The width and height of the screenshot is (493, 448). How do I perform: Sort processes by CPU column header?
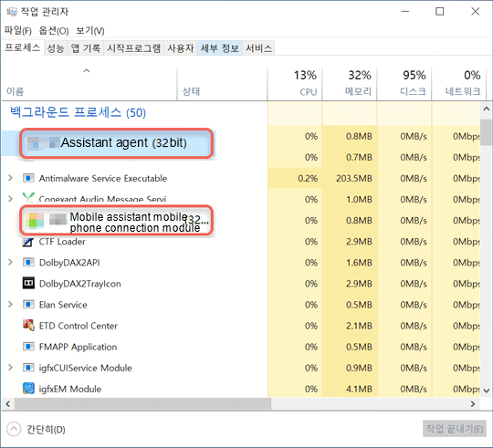pos(295,84)
